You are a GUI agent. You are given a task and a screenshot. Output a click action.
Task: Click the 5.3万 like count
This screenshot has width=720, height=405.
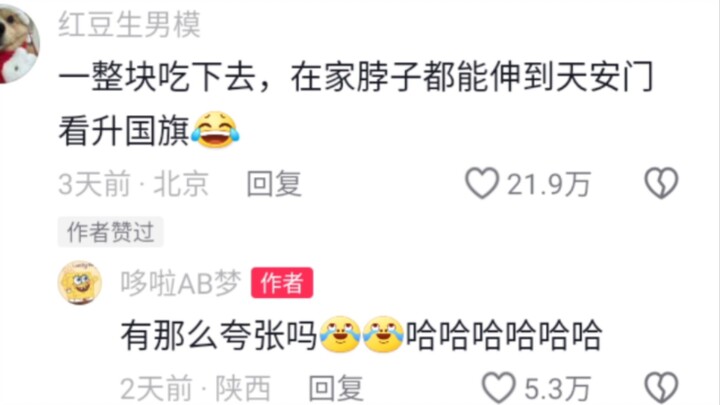click(557, 389)
